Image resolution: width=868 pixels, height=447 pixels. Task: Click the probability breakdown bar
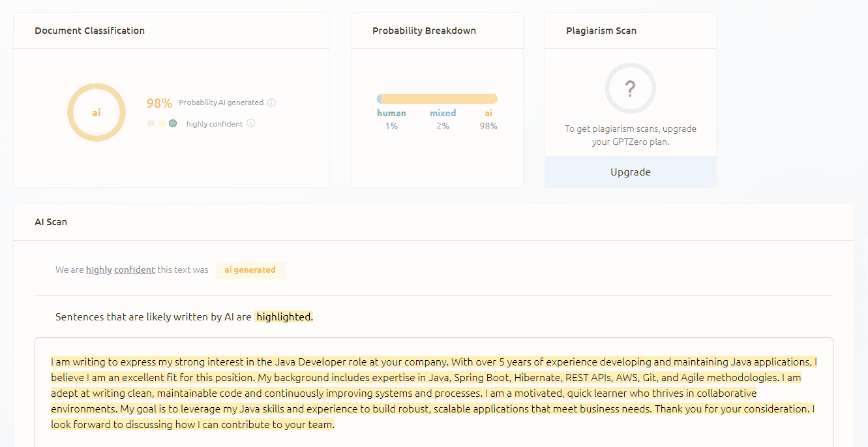click(x=437, y=99)
